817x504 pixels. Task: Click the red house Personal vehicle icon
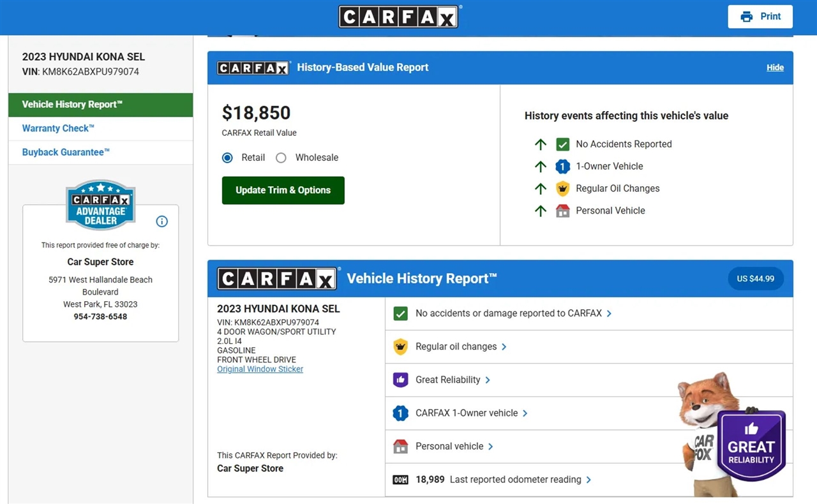click(x=400, y=447)
